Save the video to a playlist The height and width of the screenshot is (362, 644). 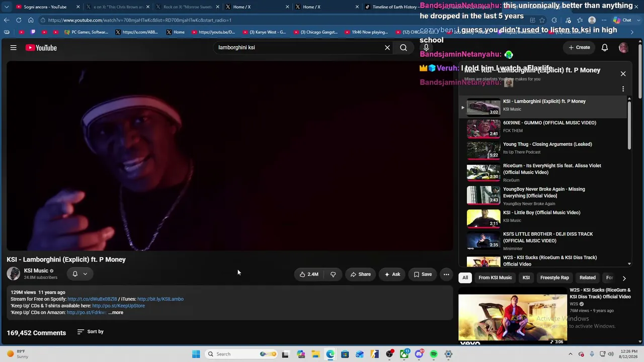pyautogui.click(x=423, y=274)
